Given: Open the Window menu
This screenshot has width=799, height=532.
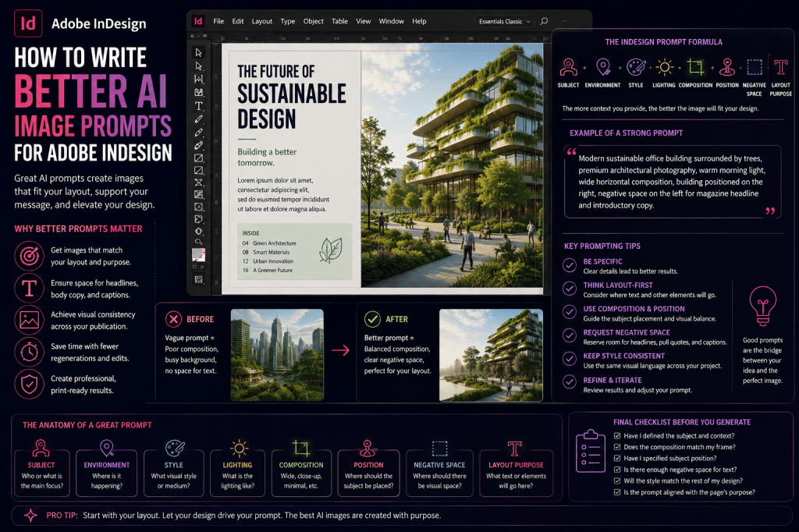Looking at the screenshot, I should (x=392, y=21).
